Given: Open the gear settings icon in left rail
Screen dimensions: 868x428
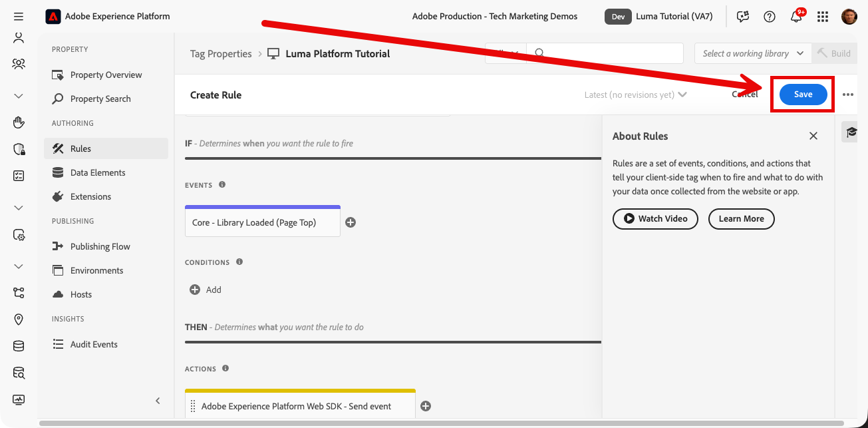Looking at the screenshot, I should point(19,235).
